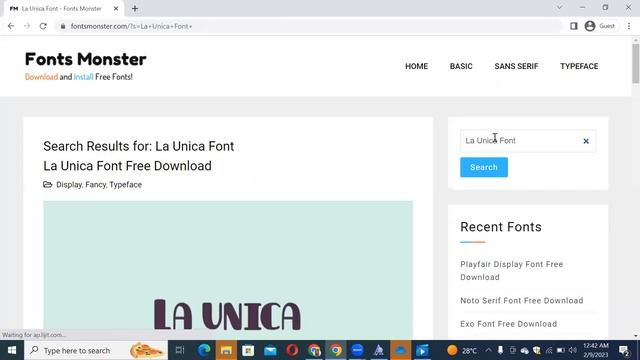Open File Explorer from taskbar
Viewport: 640px width, 360px height.
(x=226, y=350)
